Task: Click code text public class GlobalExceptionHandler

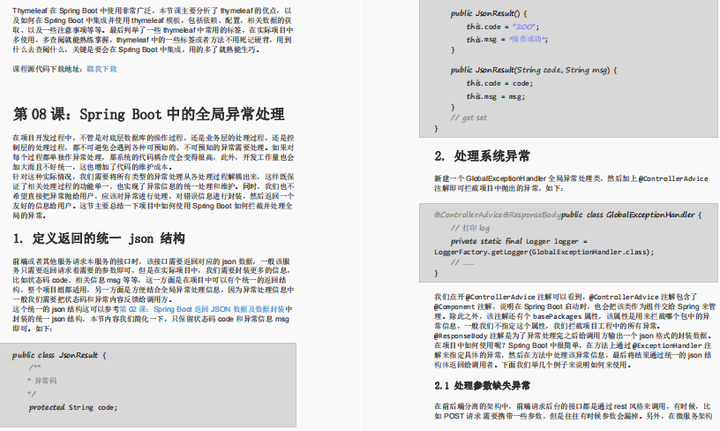Action: 628,215
